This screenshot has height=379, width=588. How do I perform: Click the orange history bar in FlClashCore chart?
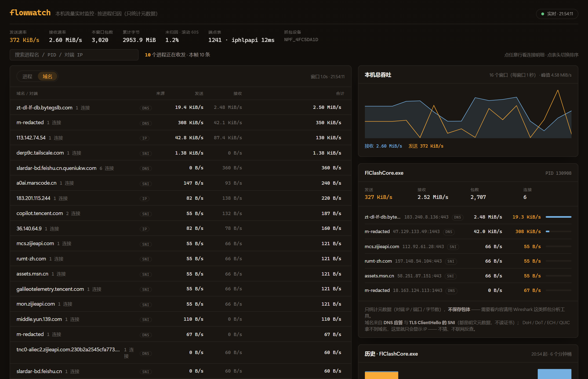381,375
